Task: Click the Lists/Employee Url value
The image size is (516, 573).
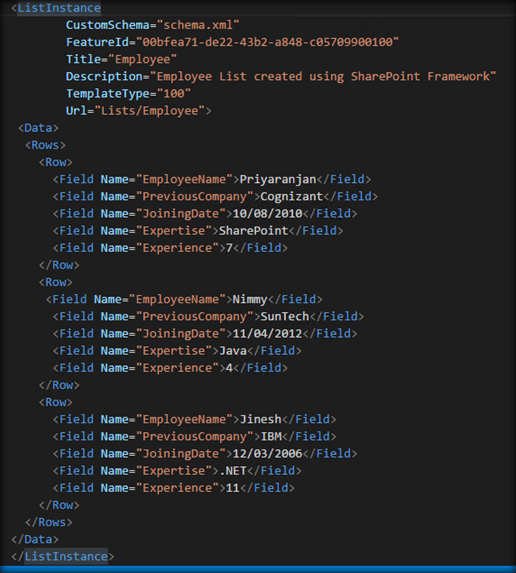Action: click(x=150, y=111)
